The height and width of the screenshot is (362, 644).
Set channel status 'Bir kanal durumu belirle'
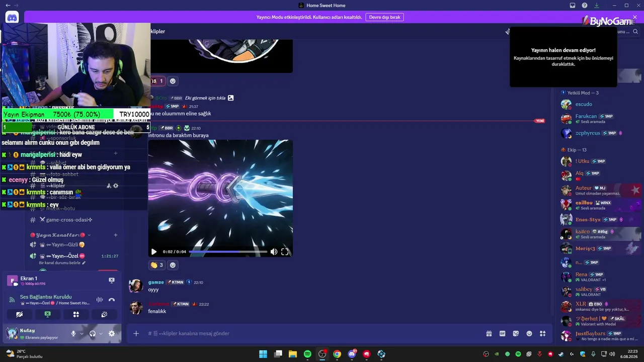click(62, 263)
